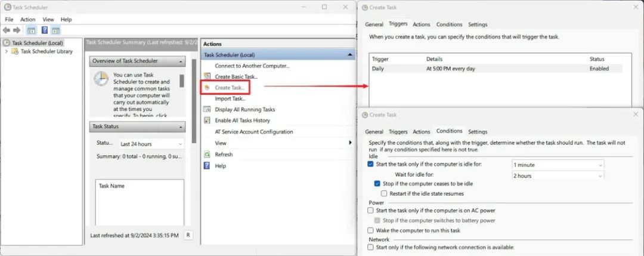Viewport: 644px width, 256px height.
Task: Open General tab in lower Create Task window
Action: pos(374,132)
